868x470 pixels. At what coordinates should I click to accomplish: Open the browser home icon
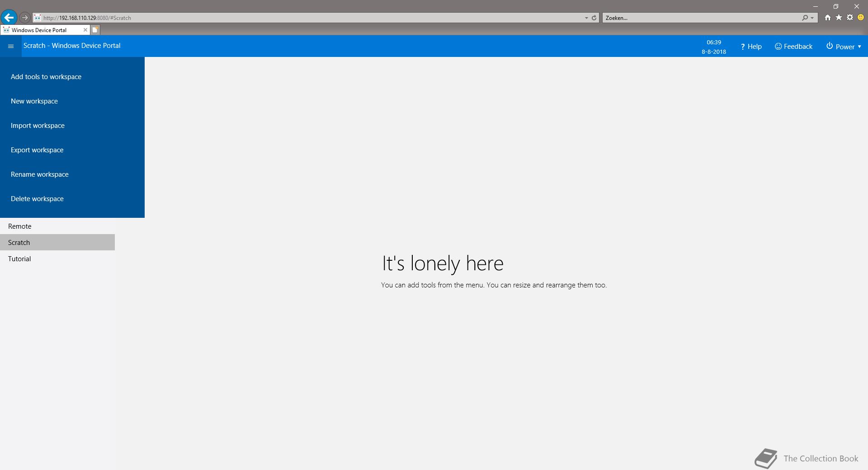point(827,18)
